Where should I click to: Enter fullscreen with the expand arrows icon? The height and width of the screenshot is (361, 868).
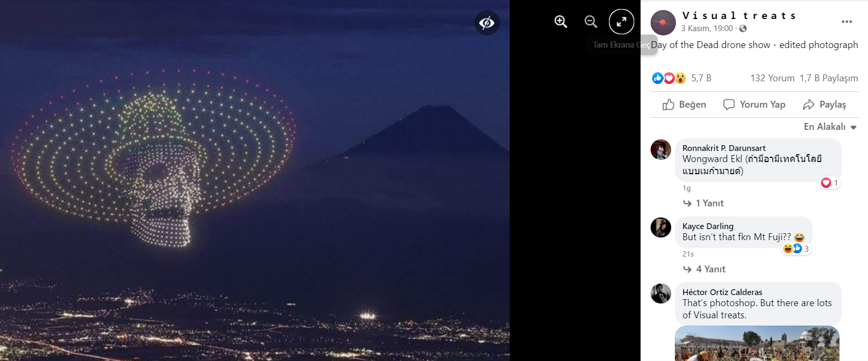coord(622,22)
